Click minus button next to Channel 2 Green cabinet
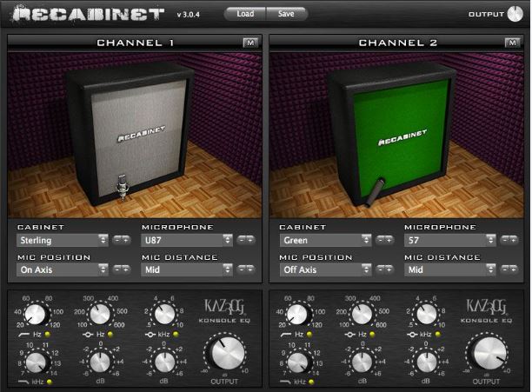This screenshot has width=532, height=392. pos(381,240)
